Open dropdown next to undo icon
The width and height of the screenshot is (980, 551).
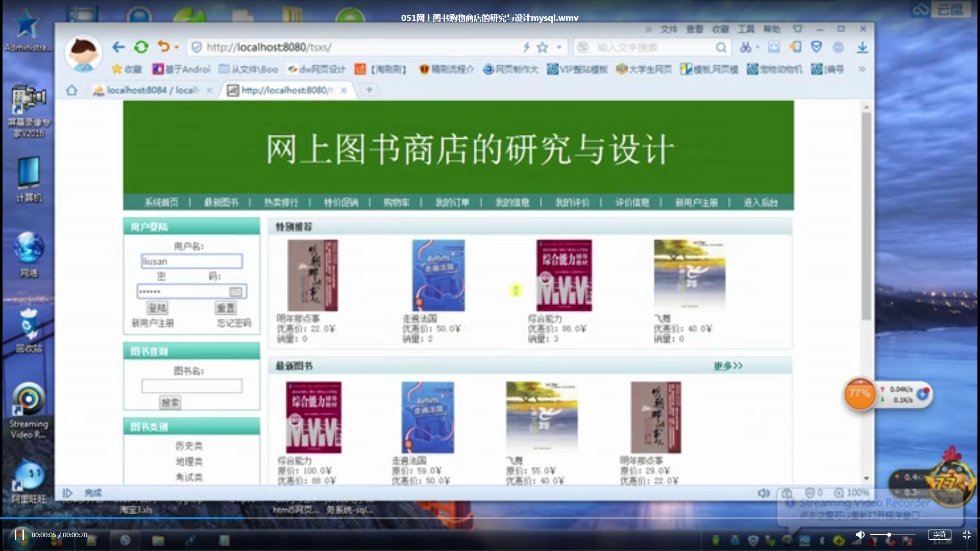tap(177, 47)
